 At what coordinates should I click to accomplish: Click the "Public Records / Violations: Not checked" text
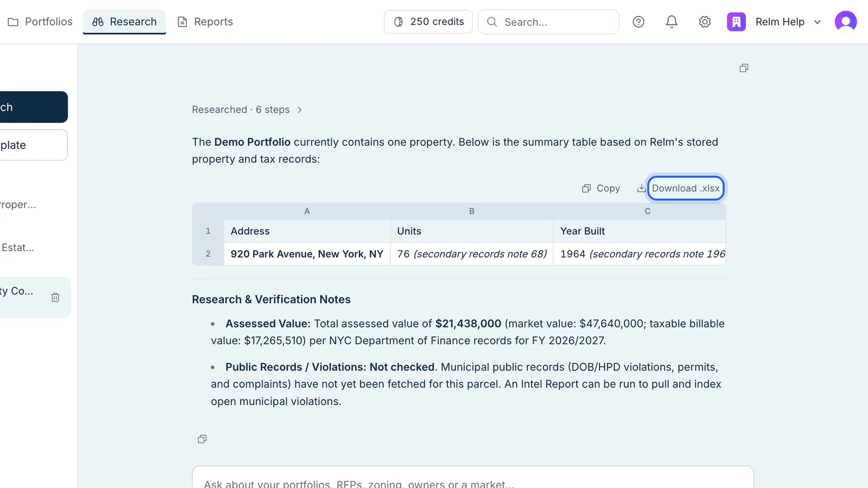tap(330, 367)
